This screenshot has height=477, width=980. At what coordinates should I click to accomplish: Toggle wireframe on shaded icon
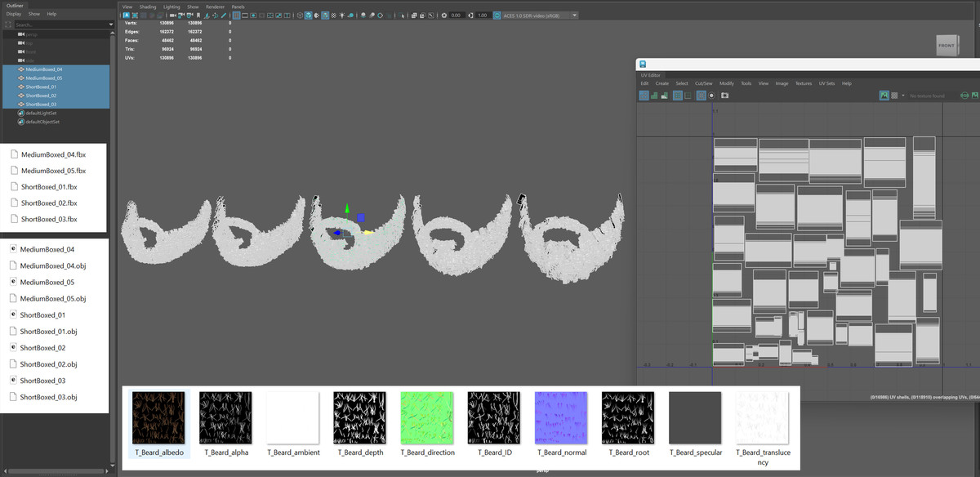click(x=325, y=16)
